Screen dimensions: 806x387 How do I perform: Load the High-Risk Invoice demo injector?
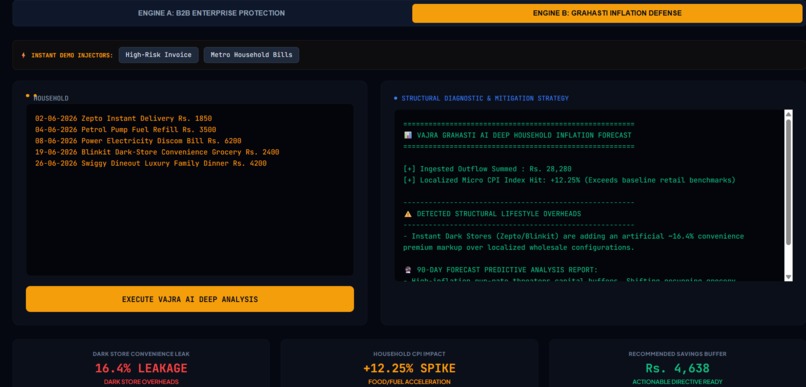coord(158,55)
